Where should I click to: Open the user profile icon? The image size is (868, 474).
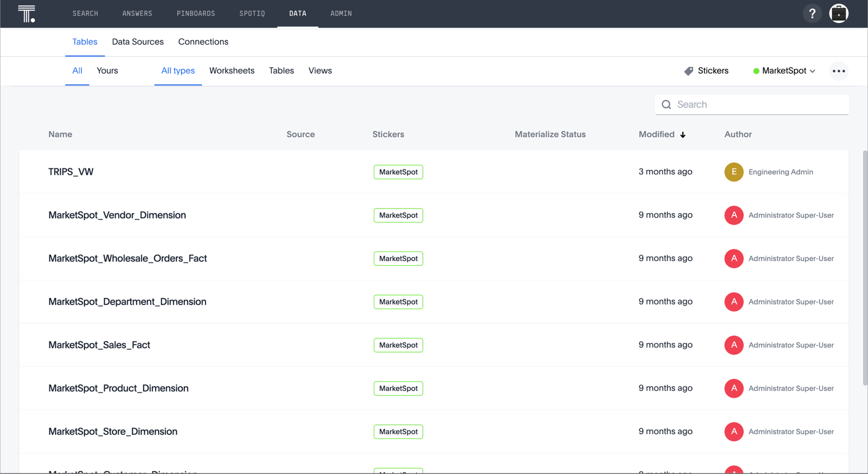tap(838, 13)
